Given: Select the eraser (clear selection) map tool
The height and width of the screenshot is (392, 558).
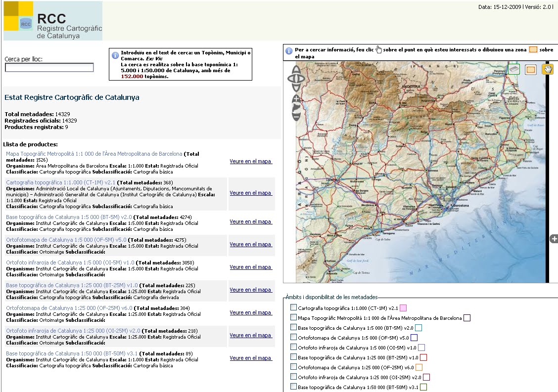Looking at the screenshot, I should pyautogui.click(x=514, y=69).
